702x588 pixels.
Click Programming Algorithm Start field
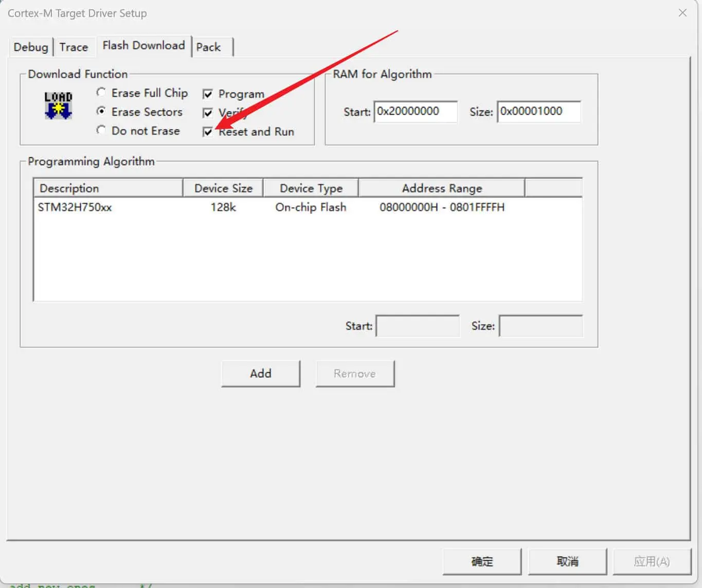coord(418,326)
